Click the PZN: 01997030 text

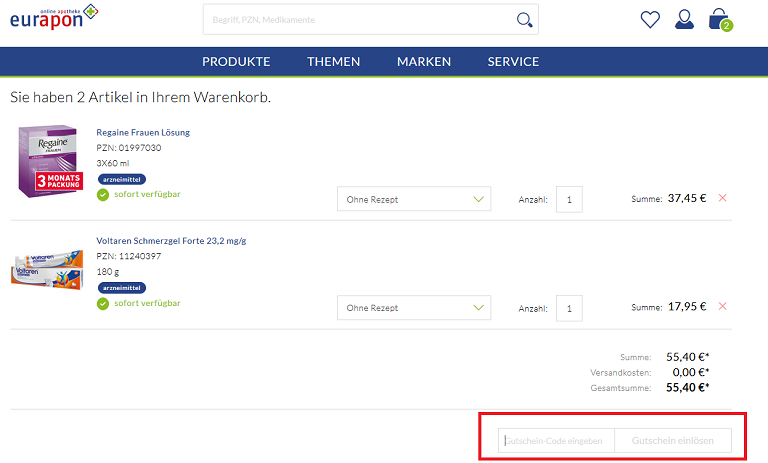tap(129, 147)
